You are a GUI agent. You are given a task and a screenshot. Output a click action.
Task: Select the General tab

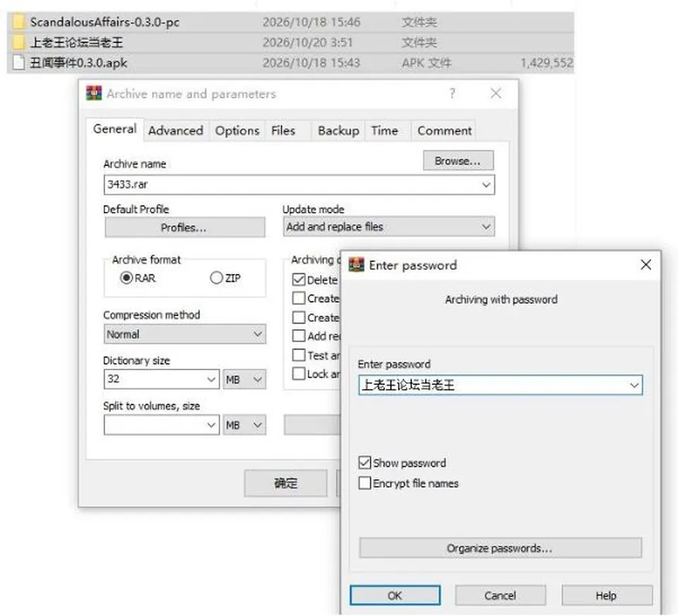pos(114,129)
